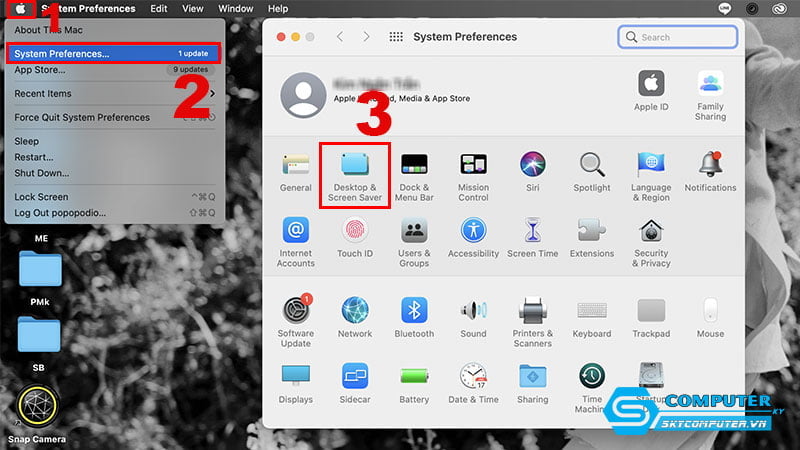Open Family Sharing settings
The width and height of the screenshot is (800, 450).
point(710,95)
